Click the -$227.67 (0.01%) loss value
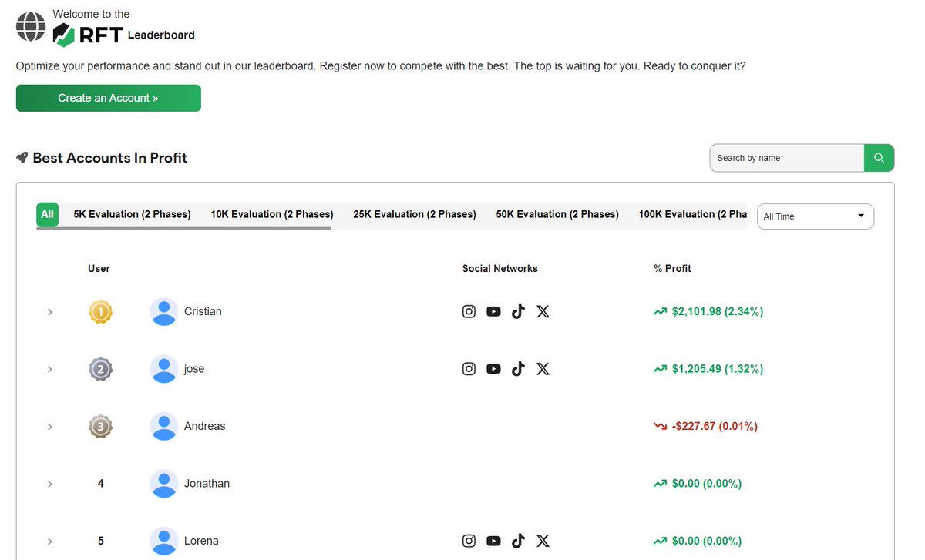 pyautogui.click(x=715, y=426)
